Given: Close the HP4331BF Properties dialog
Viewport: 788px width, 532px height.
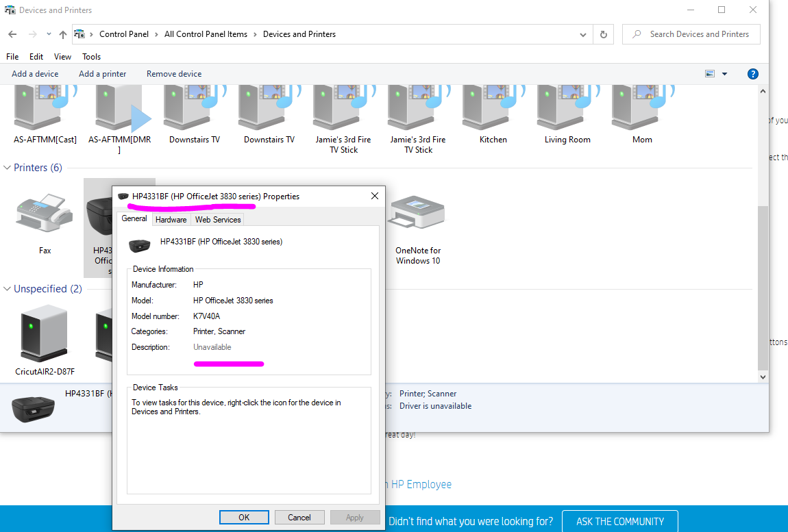Looking at the screenshot, I should pos(374,196).
